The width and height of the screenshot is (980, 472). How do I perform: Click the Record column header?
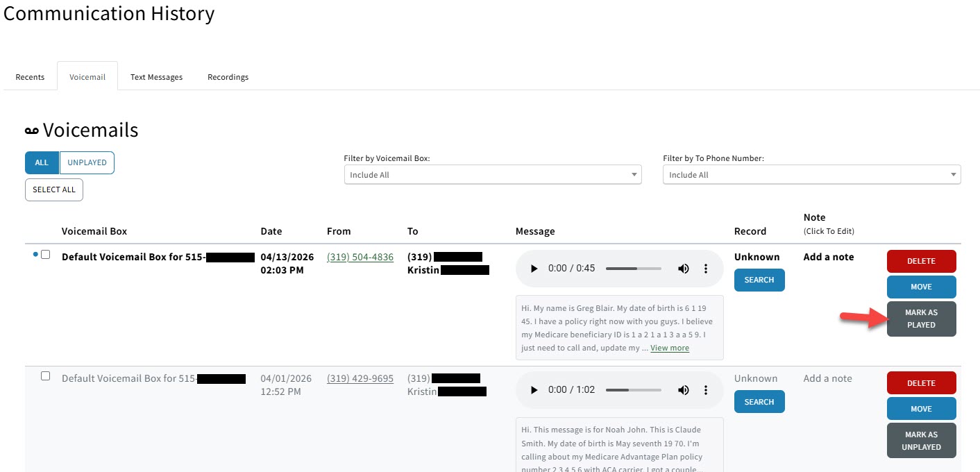click(750, 231)
